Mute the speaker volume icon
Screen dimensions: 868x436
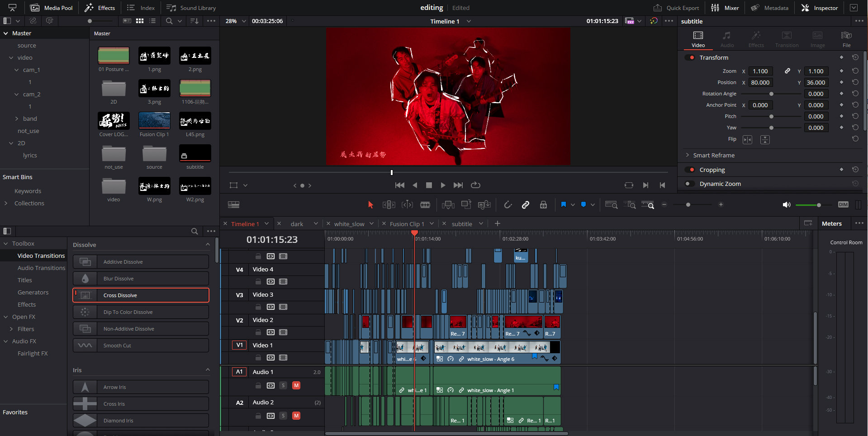[x=787, y=205]
